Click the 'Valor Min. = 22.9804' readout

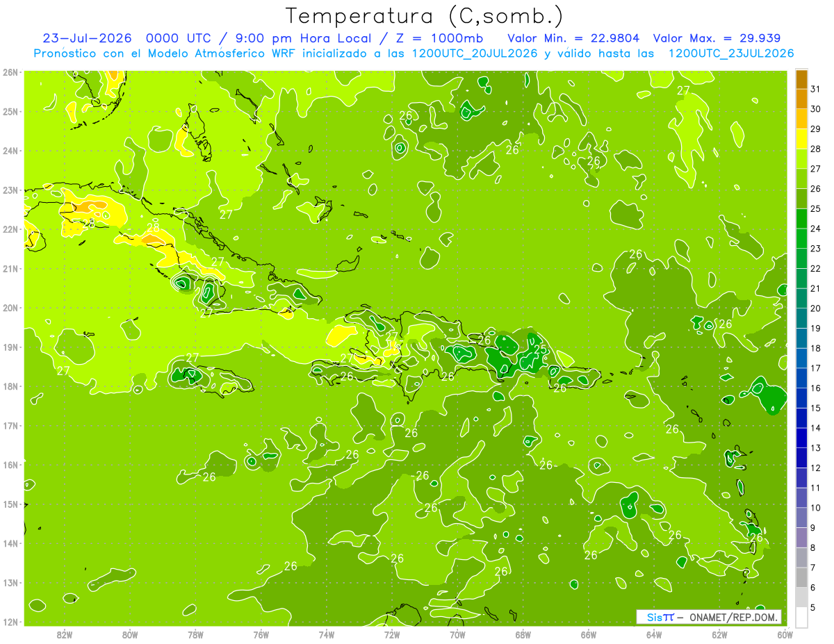573,38
